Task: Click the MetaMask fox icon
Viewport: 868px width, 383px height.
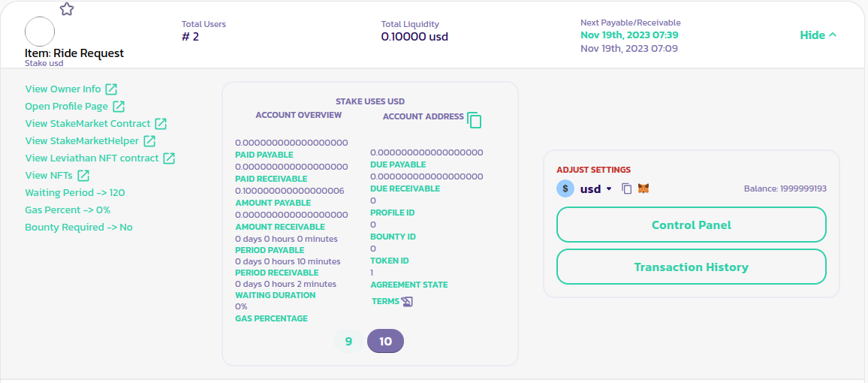Action: point(643,188)
